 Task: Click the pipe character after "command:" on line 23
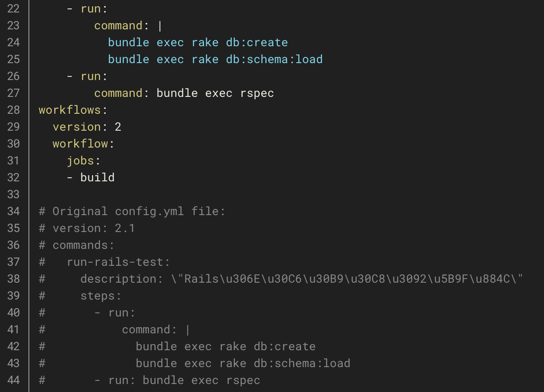[159, 25]
